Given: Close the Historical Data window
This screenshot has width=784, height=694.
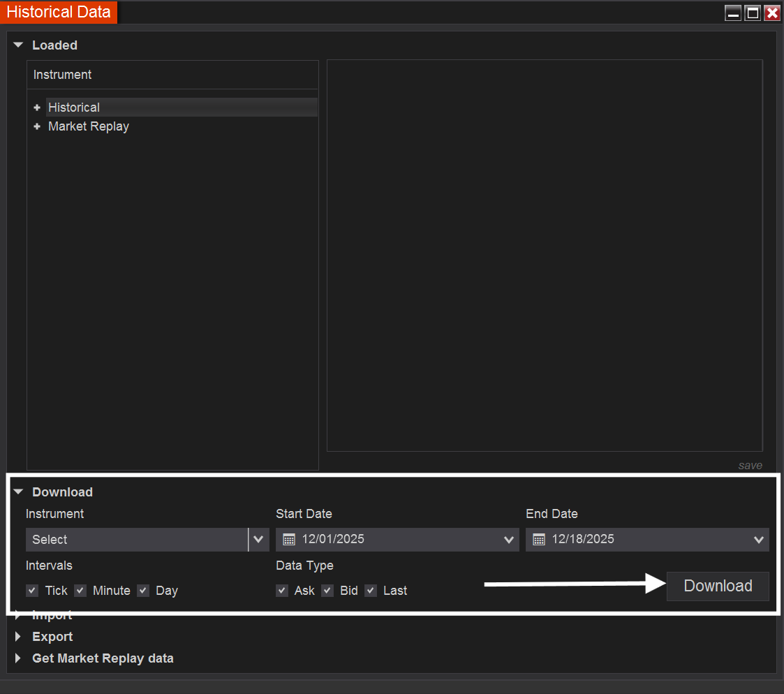Looking at the screenshot, I should 771,13.
